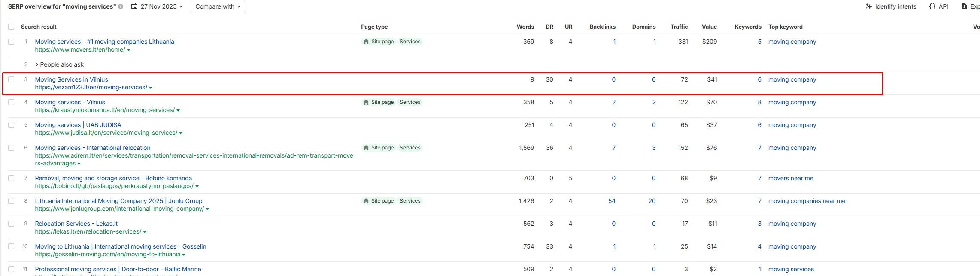The height and width of the screenshot is (276, 980).
Task: Open the Compare with dropdown
Action: [218, 6]
